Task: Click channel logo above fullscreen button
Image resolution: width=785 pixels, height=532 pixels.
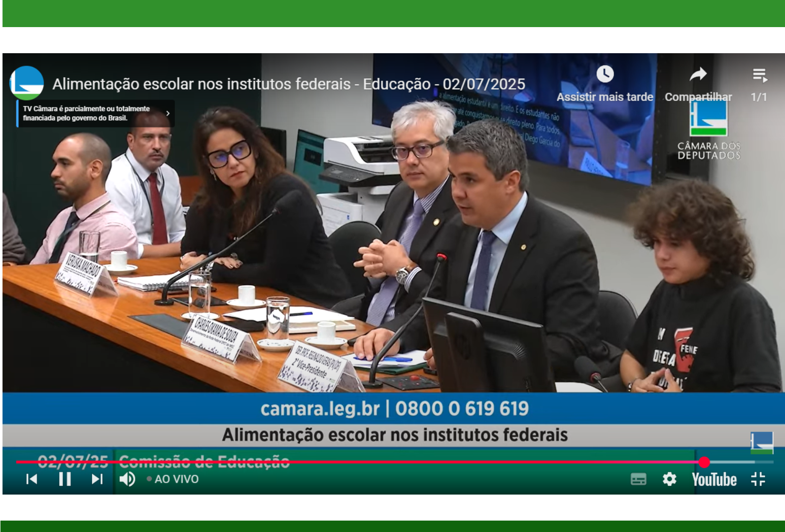Action: pyautogui.click(x=761, y=443)
